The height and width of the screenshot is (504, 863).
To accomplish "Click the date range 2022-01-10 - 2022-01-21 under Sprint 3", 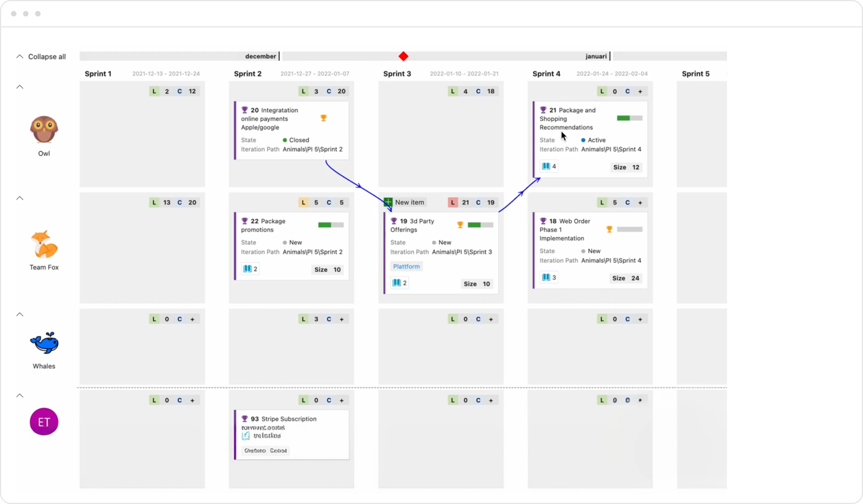I will (x=464, y=74).
